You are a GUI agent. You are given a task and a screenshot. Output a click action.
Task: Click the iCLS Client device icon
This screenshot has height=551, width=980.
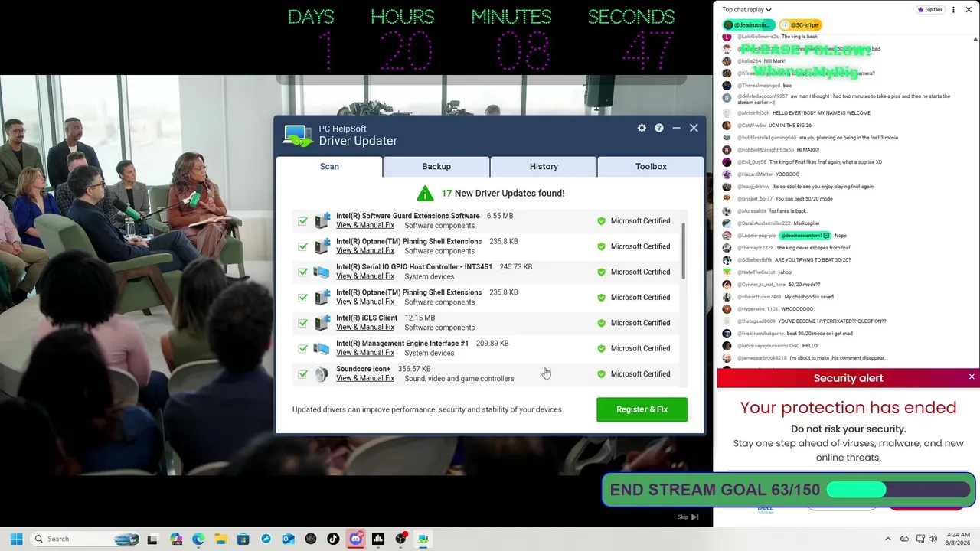tap(322, 323)
